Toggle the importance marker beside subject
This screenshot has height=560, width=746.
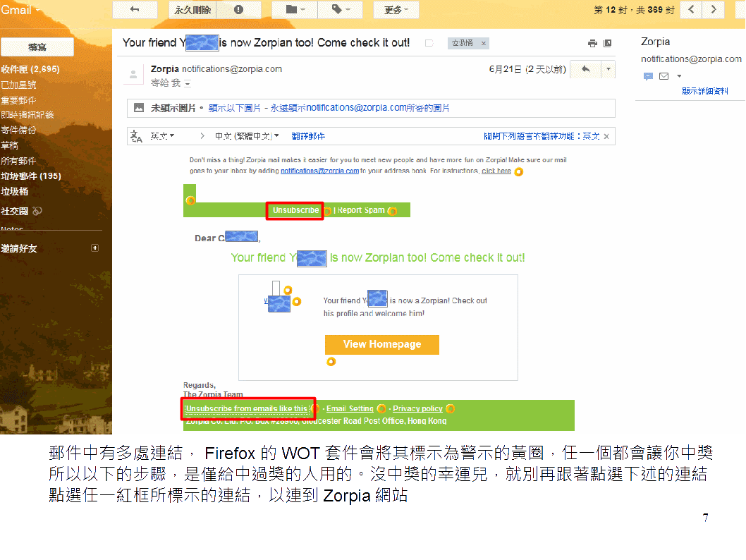(x=429, y=43)
